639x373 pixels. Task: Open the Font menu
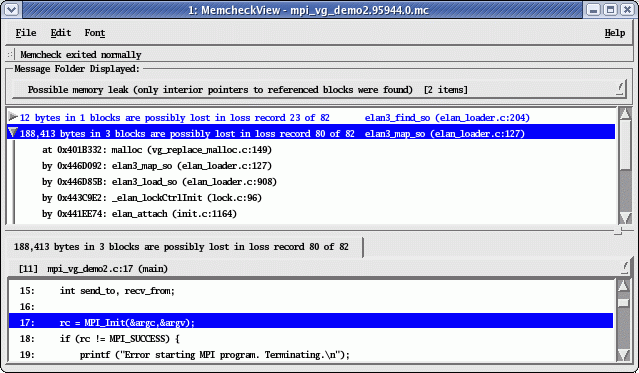coord(95,33)
